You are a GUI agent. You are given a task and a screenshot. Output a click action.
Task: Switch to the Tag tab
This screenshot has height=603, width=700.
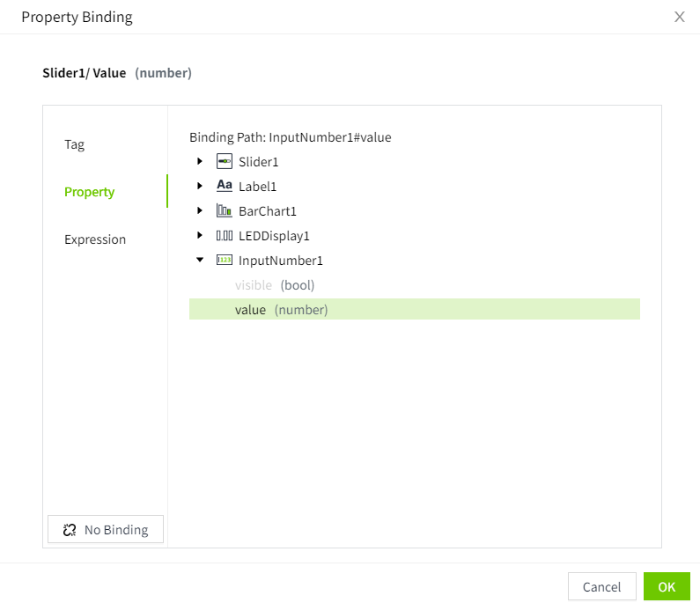coord(75,144)
